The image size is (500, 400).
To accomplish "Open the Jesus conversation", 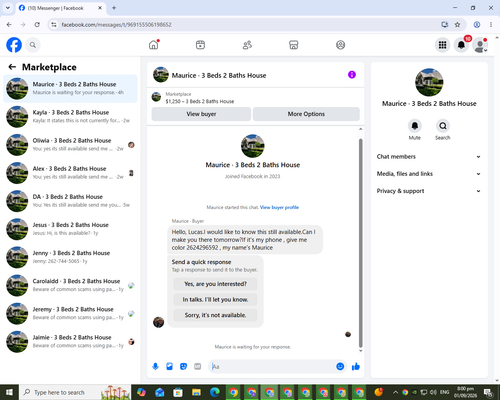I will point(70,229).
